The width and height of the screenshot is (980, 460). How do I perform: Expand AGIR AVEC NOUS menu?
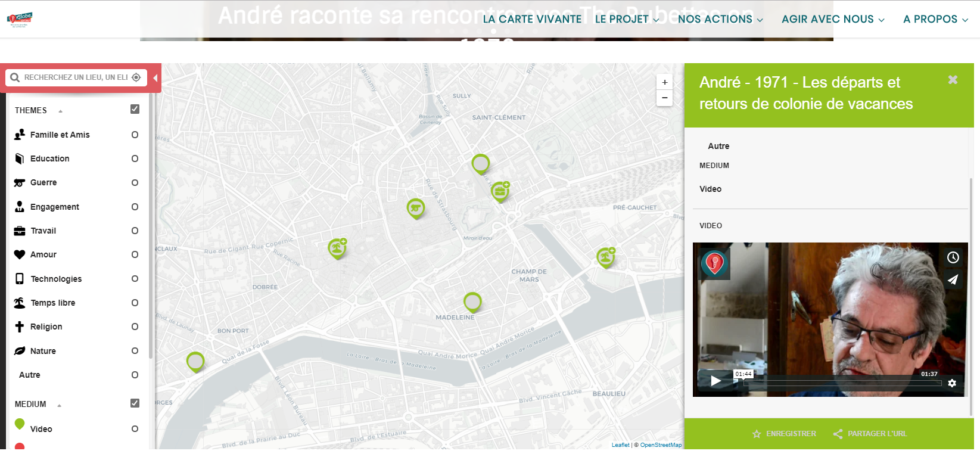[x=832, y=19]
